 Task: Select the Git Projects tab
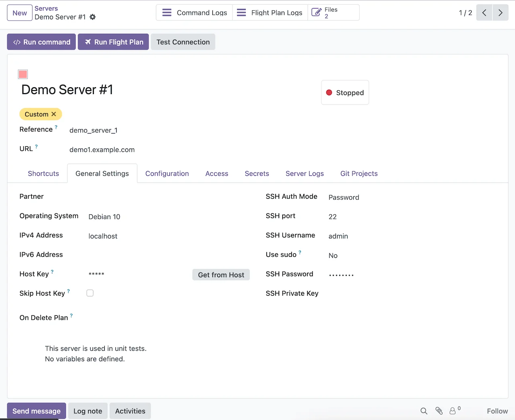click(359, 173)
